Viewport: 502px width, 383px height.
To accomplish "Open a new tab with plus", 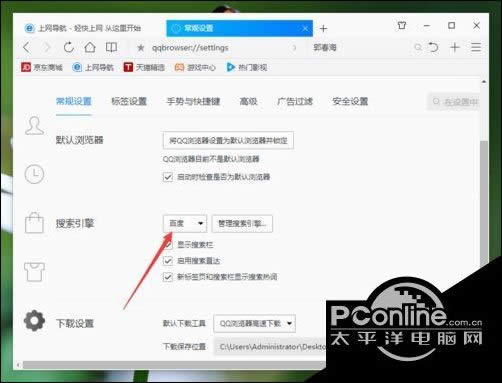I will pos(323,29).
